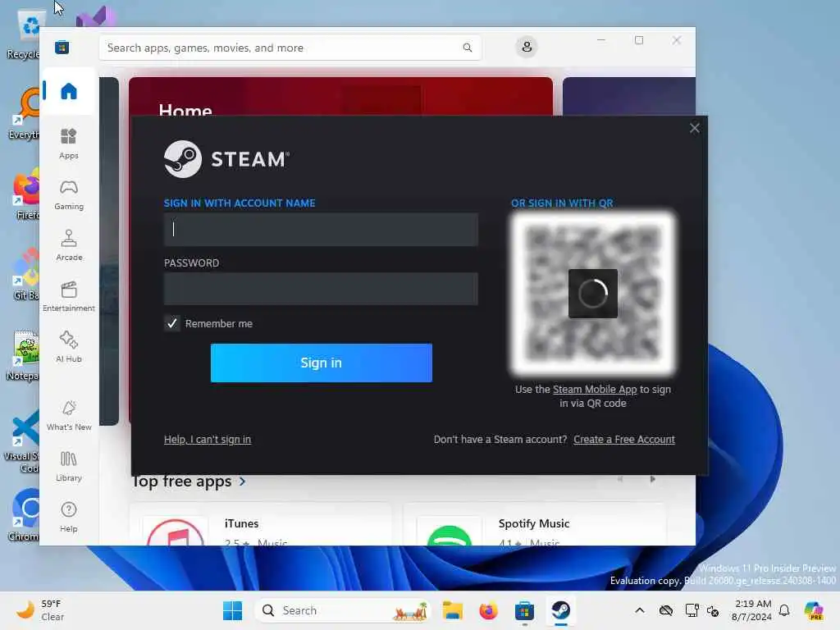Expand Top free apps chevron
The height and width of the screenshot is (630, 840).
pos(243,481)
